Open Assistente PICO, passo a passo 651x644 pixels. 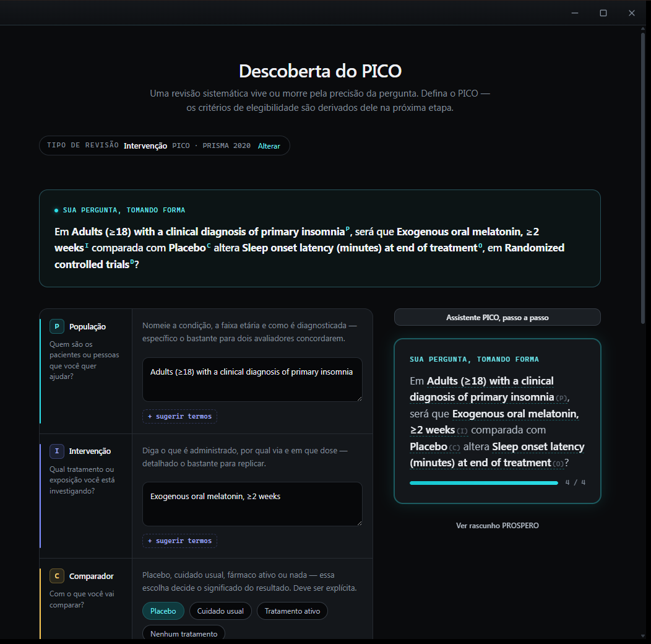tap(498, 318)
